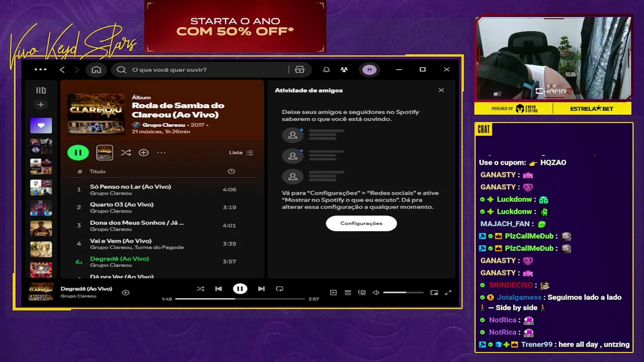The width and height of the screenshot is (644, 362).
Task: Mute the volume speaker icon
Action: coord(376,293)
